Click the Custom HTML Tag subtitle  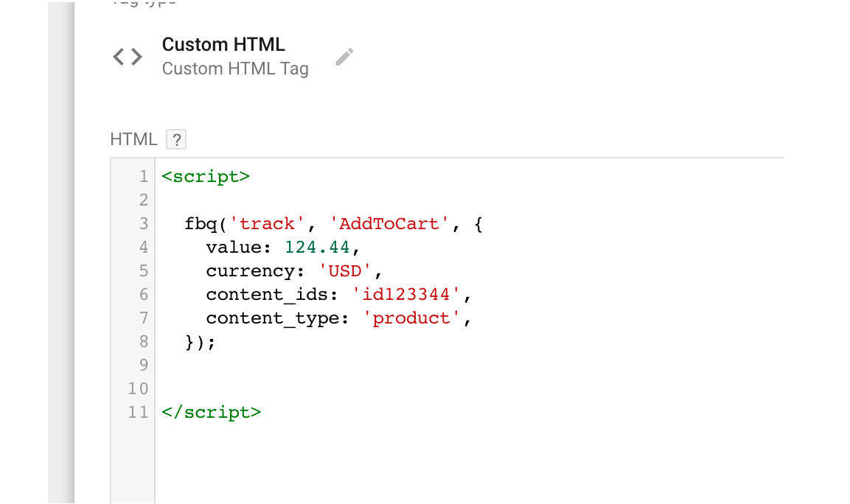[235, 69]
